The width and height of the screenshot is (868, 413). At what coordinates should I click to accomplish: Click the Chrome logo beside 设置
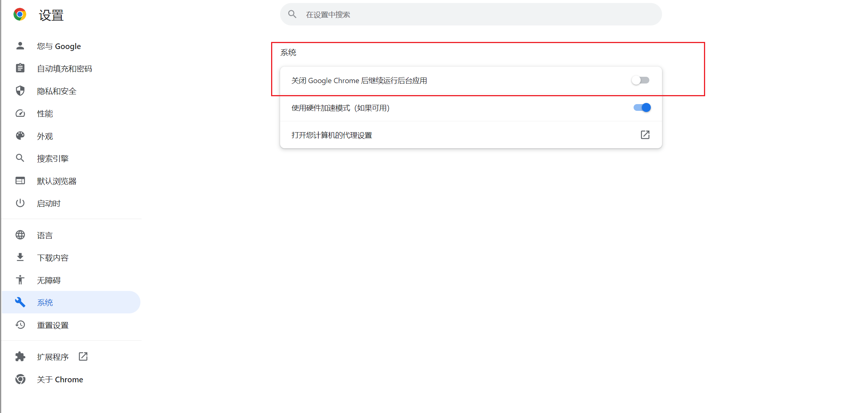(x=20, y=15)
